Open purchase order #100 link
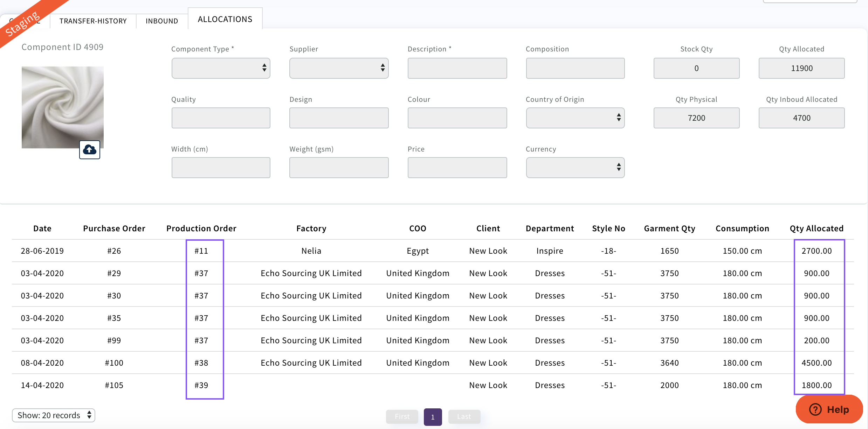Image resolution: width=868 pixels, height=429 pixels. pyautogui.click(x=114, y=363)
